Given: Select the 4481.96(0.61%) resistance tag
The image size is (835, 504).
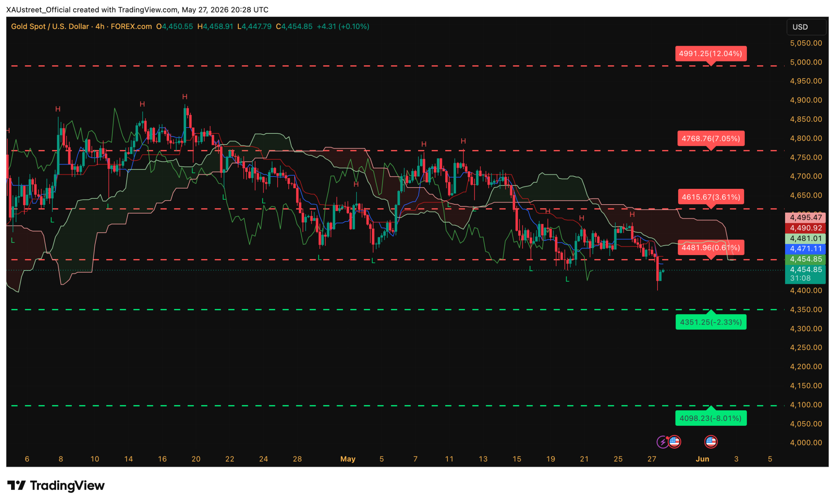Looking at the screenshot, I should (x=711, y=247).
